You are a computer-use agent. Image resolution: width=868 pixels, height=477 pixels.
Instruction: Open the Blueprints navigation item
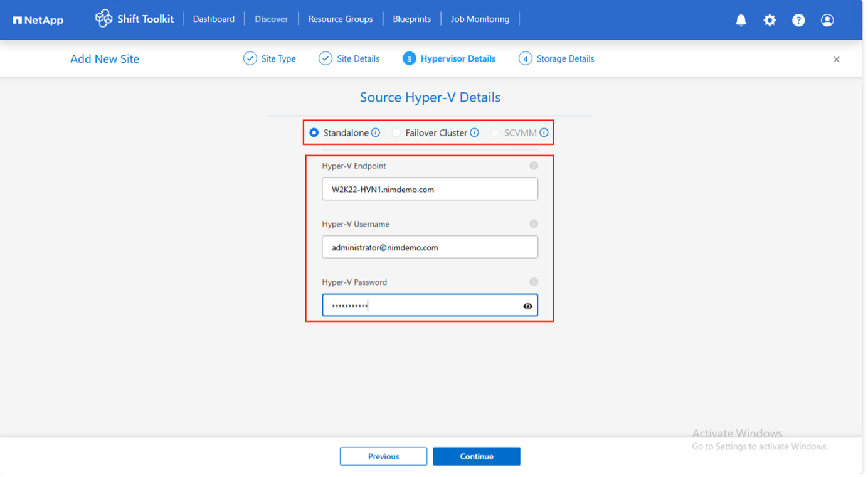411,19
